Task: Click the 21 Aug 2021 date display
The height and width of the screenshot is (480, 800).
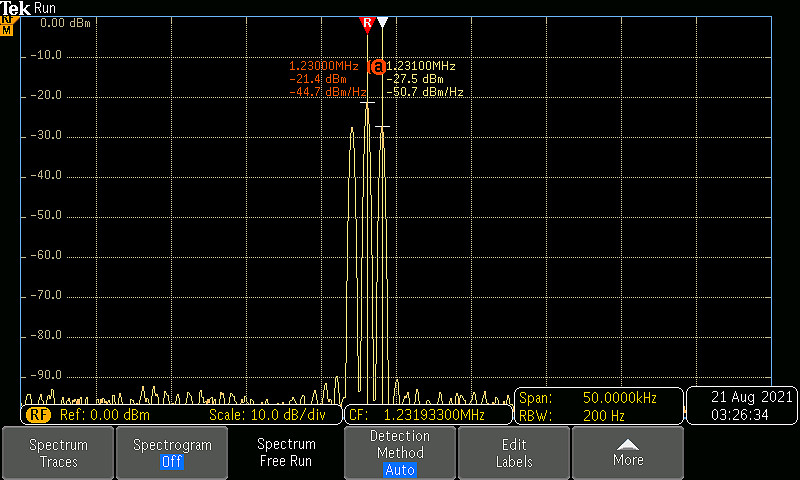Action: [752, 396]
